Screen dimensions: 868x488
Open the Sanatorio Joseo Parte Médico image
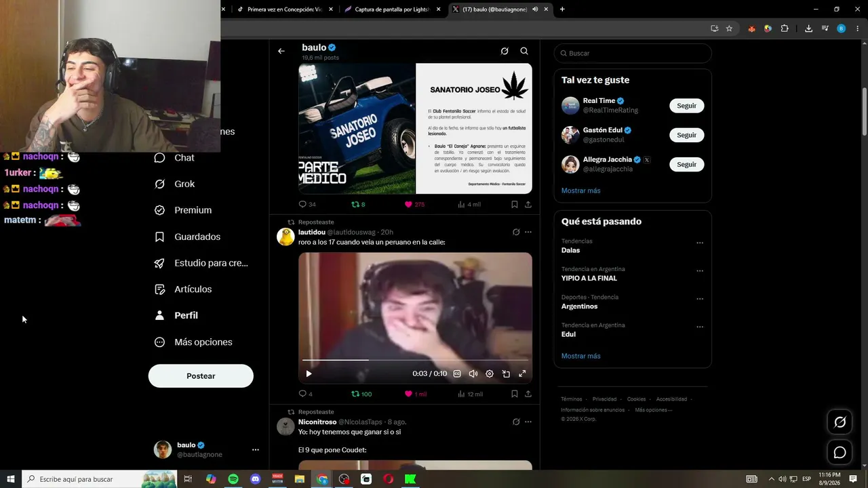415,129
